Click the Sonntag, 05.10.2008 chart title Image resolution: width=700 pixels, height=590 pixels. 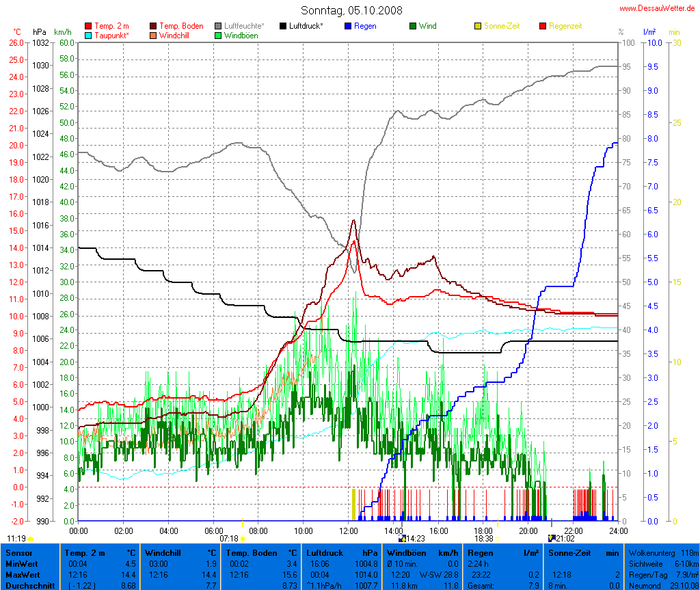click(351, 11)
